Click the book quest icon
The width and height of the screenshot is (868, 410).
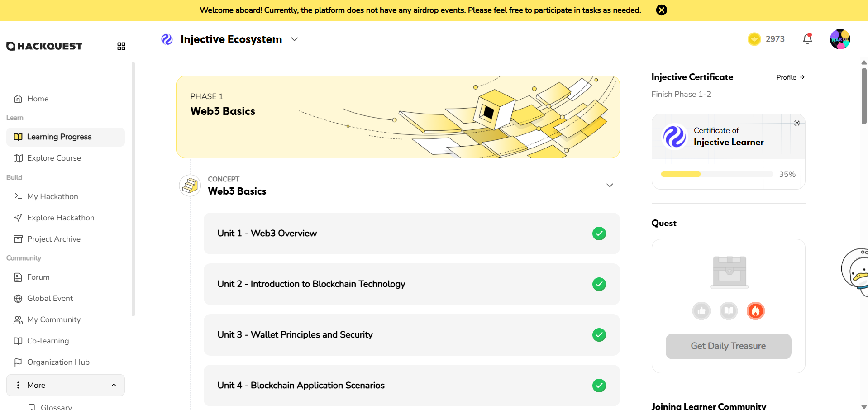pos(729,311)
